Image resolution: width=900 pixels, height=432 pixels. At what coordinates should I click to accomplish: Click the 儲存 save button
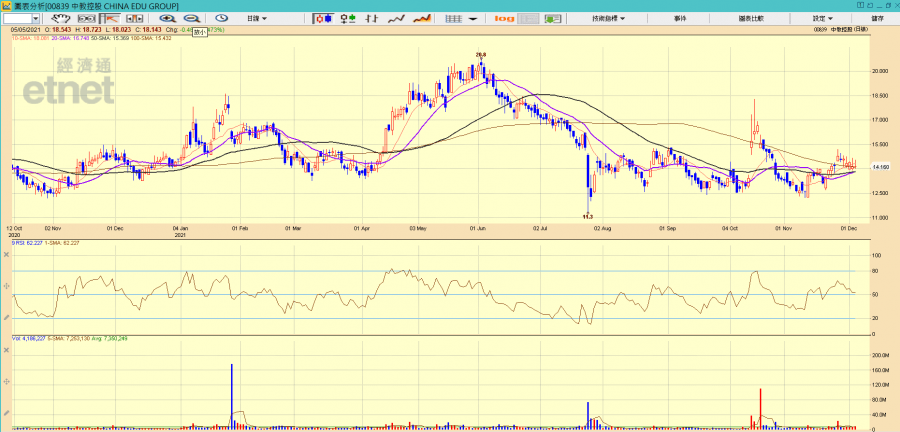pos(877,18)
